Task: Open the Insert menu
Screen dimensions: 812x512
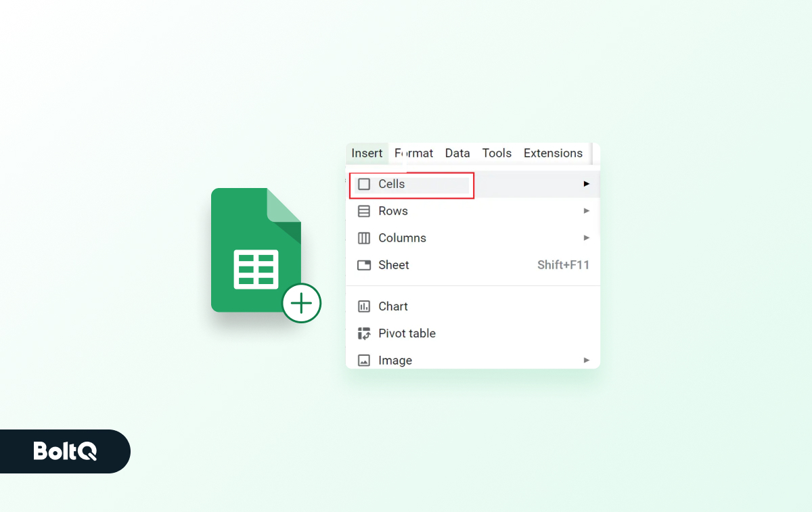Action: [x=367, y=154]
